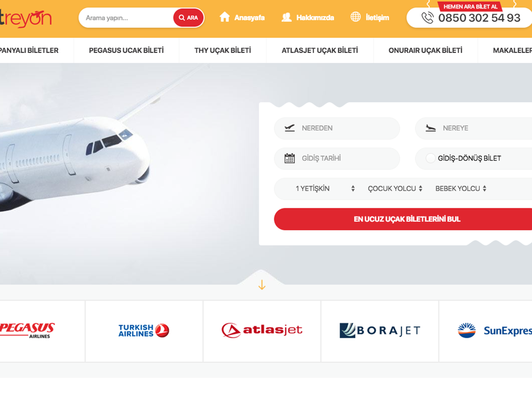Click EN UCUZ UÇAK BİLETLERİNİ BUL button
The height and width of the screenshot is (399, 532).
pos(406,219)
